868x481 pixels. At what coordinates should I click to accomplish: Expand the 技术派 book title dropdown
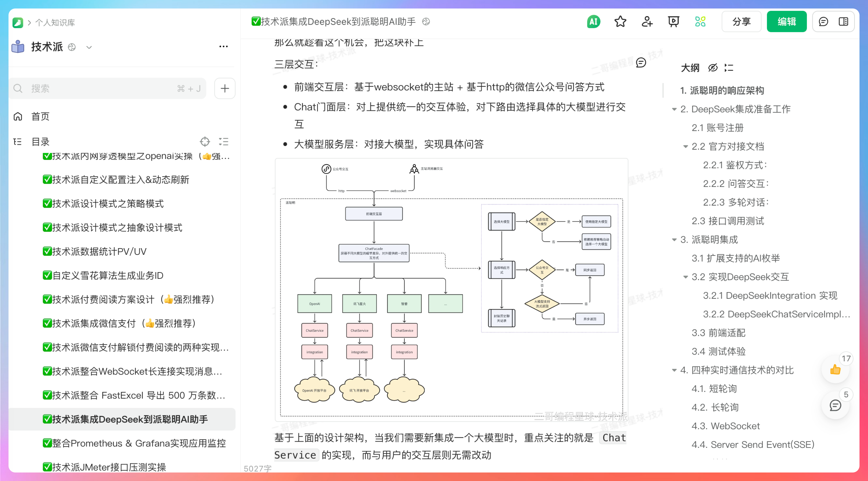[89, 47]
